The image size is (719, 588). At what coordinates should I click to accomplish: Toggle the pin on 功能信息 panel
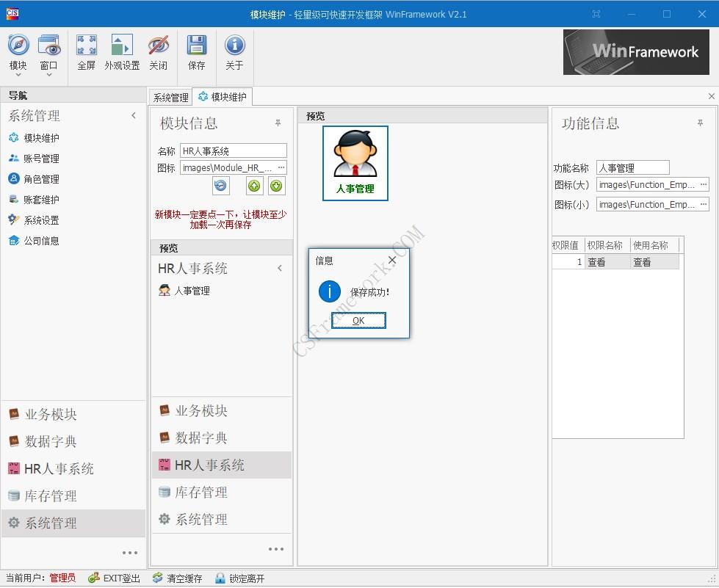tap(700, 123)
